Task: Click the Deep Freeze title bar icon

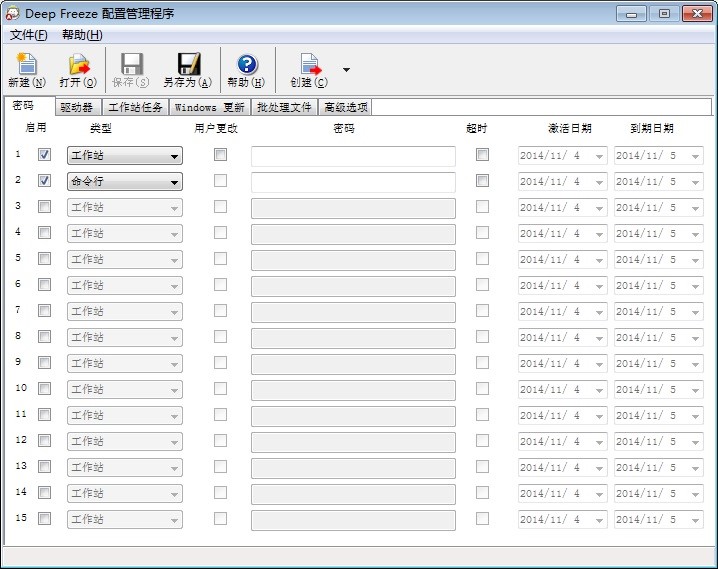Action: (x=12, y=13)
